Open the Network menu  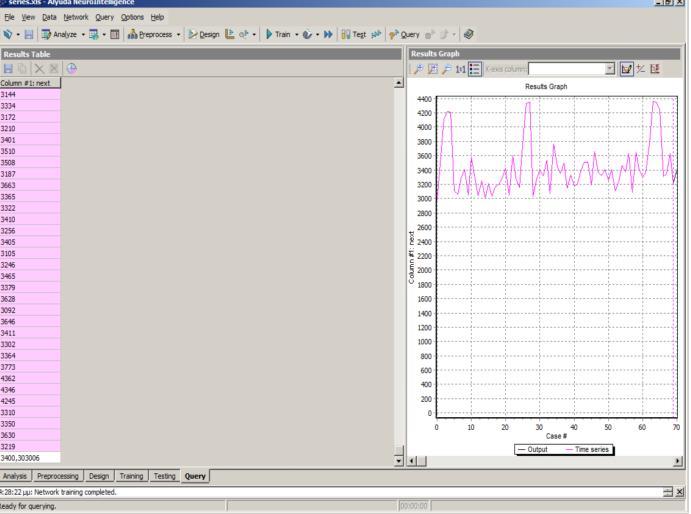coord(76,17)
